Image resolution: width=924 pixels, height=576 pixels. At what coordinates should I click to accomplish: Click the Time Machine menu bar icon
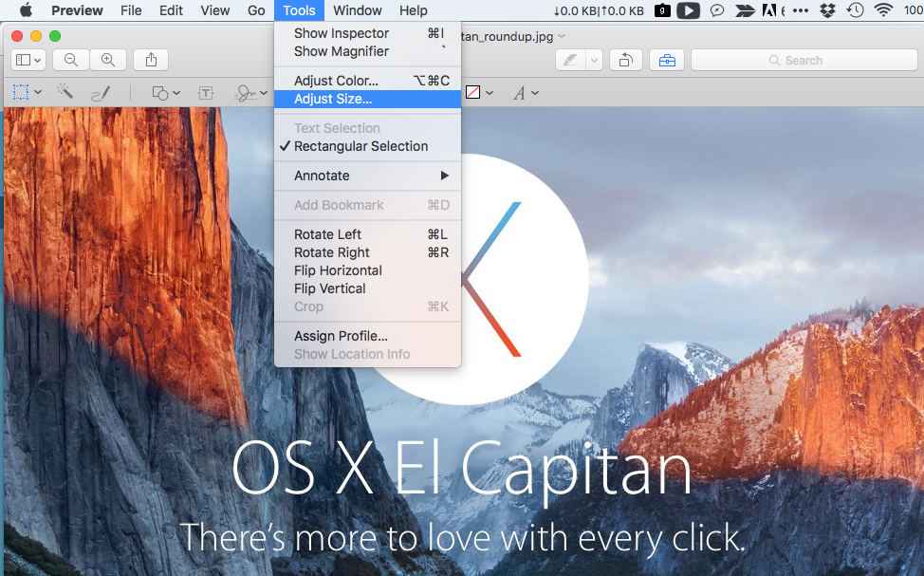(x=855, y=10)
